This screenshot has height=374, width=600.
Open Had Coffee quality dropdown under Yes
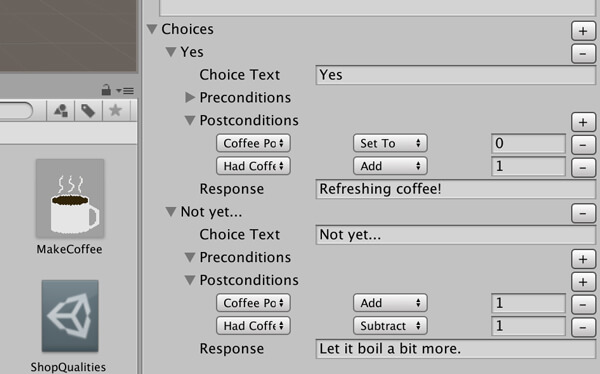point(253,166)
